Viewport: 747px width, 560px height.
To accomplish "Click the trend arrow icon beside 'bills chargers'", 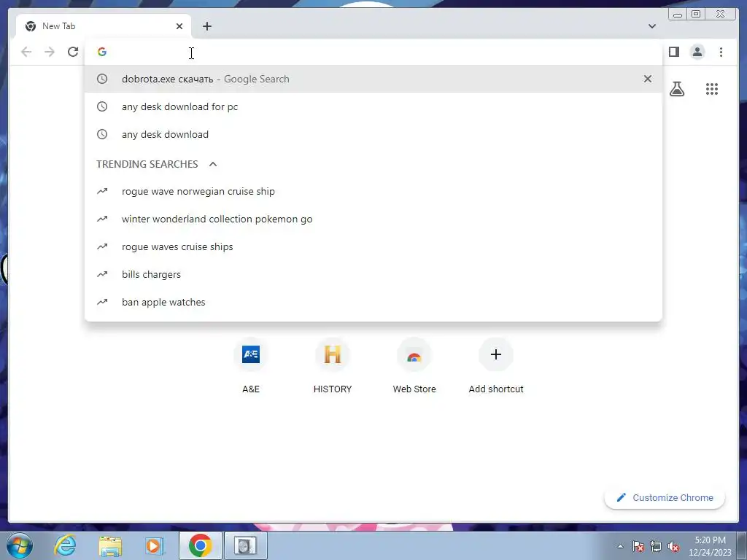I will pos(102,274).
